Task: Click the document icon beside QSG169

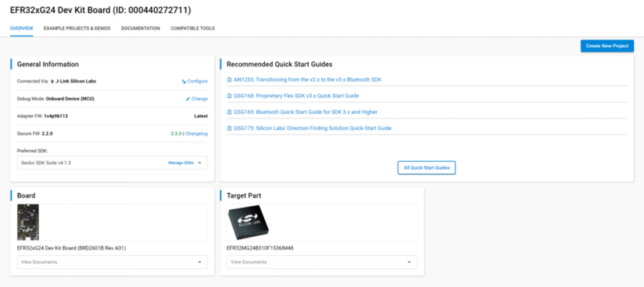Action: tap(230, 112)
